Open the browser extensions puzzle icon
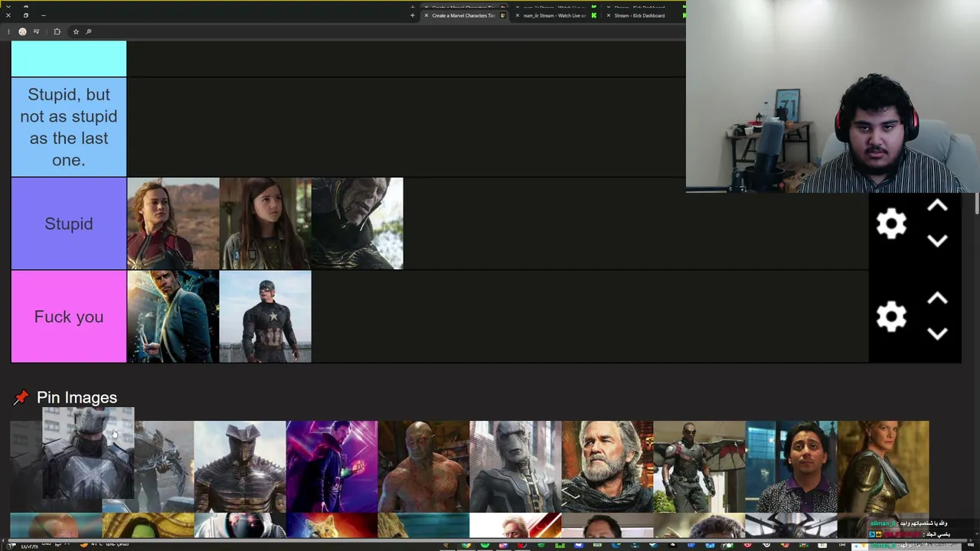This screenshot has height=551, width=980. tap(57, 31)
